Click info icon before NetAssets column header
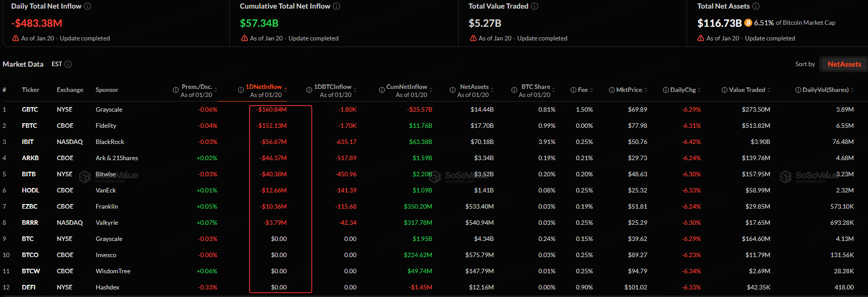868x297 pixels. click(x=453, y=90)
